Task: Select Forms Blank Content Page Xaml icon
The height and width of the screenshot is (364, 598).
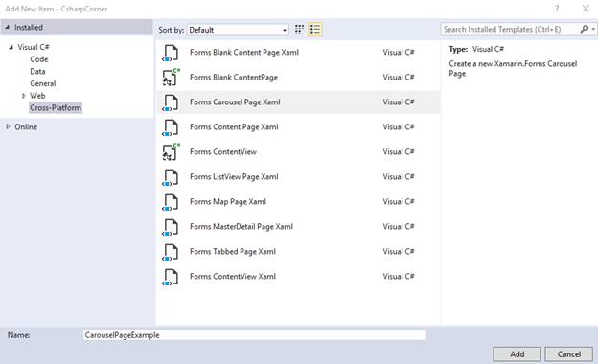Action: 171,53
